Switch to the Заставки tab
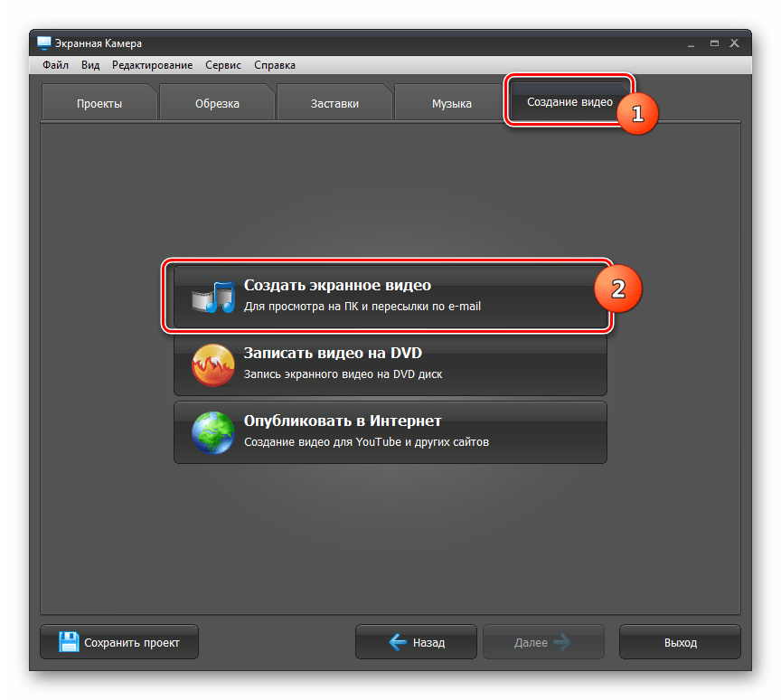Viewport: 781px width, 700px height. pos(334,103)
